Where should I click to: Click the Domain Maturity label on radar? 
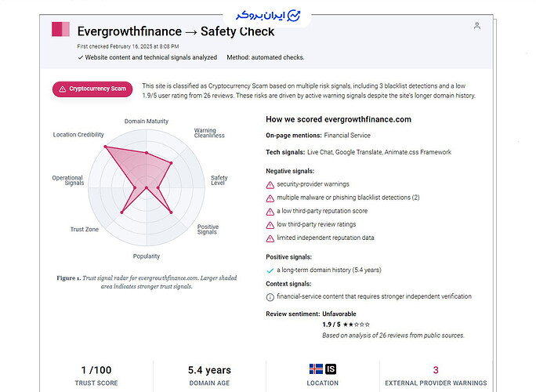click(x=147, y=121)
